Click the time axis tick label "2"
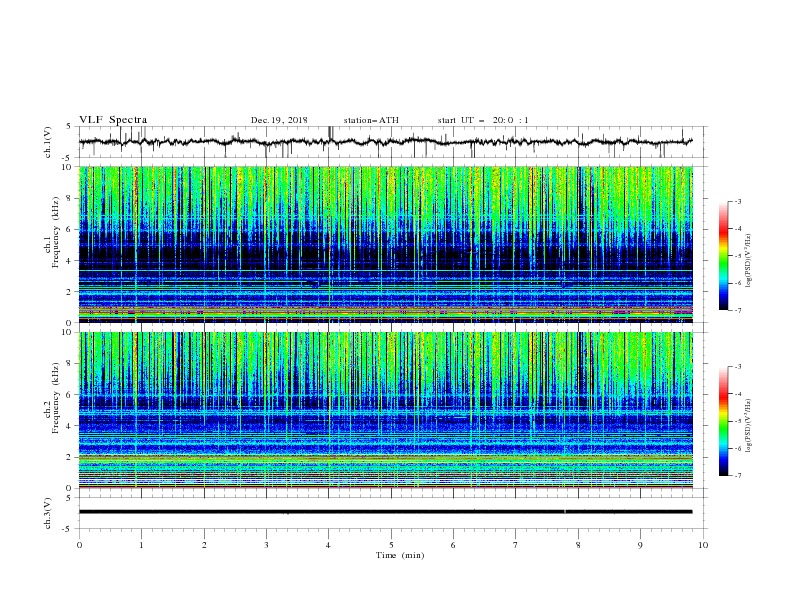Image resolution: width=792 pixels, height=612 pixels. [204, 545]
